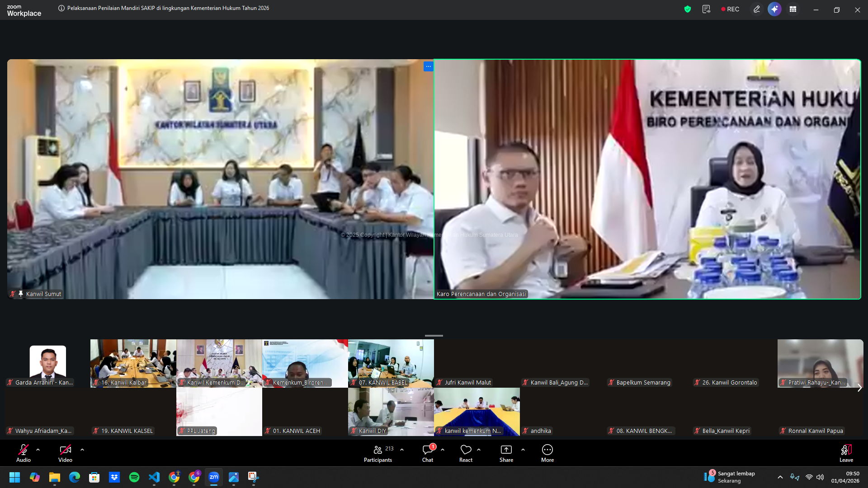
Task: Expand video options arrow
Action: (x=82, y=450)
